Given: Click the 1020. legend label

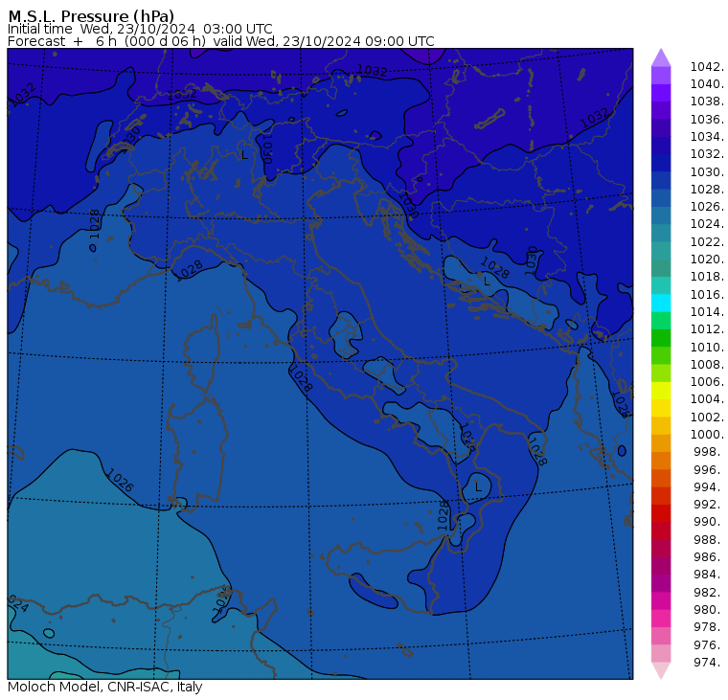Looking at the screenshot, I should tap(707, 259).
